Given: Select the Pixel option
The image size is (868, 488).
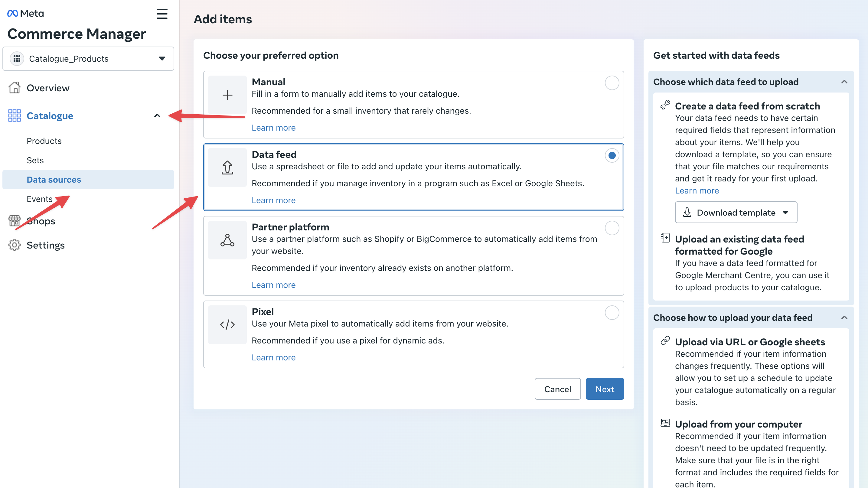Looking at the screenshot, I should pos(612,313).
